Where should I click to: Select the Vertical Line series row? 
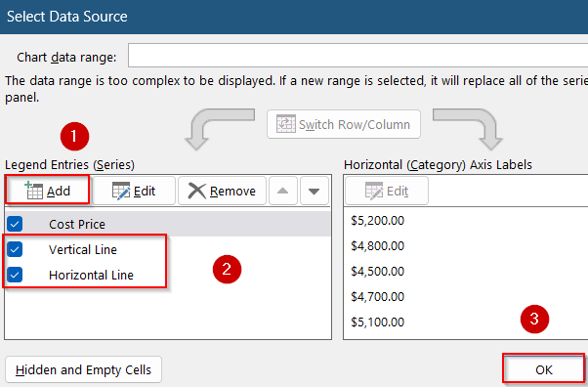168,249
